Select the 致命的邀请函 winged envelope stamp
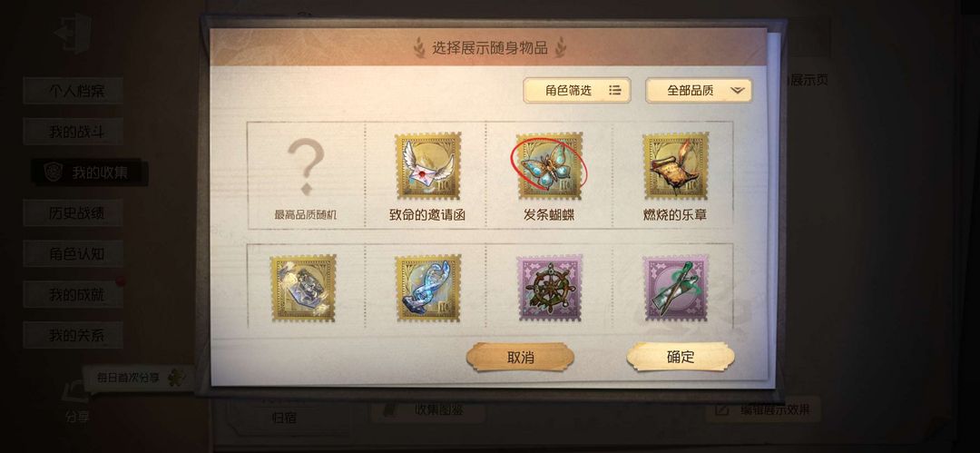980x453 pixels. click(x=427, y=166)
